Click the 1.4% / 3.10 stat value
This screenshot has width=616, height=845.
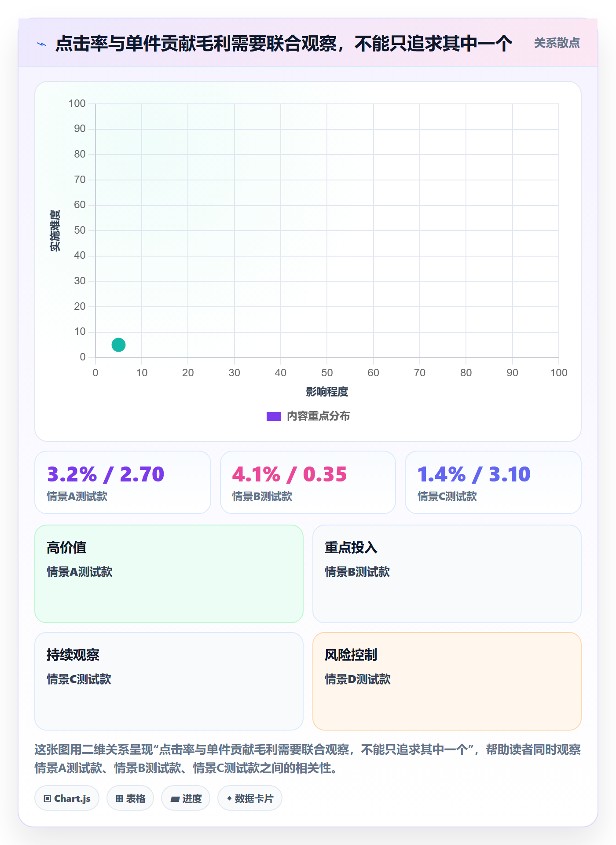tap(474, 474)
